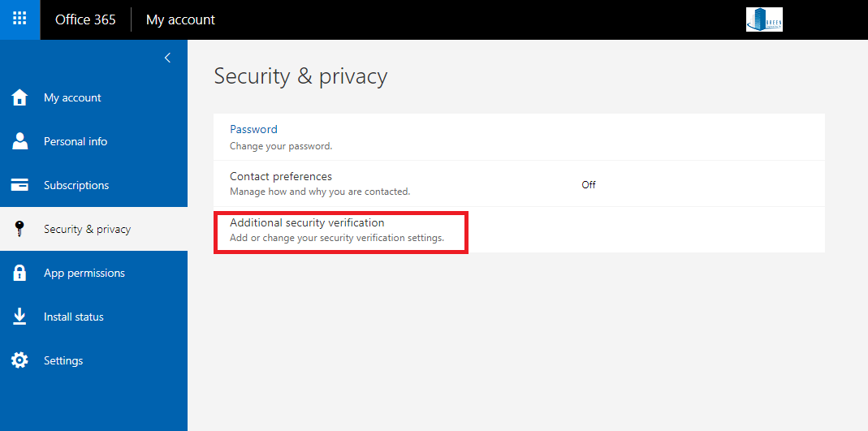Go to Personal info in sidebar

point(76,141)
